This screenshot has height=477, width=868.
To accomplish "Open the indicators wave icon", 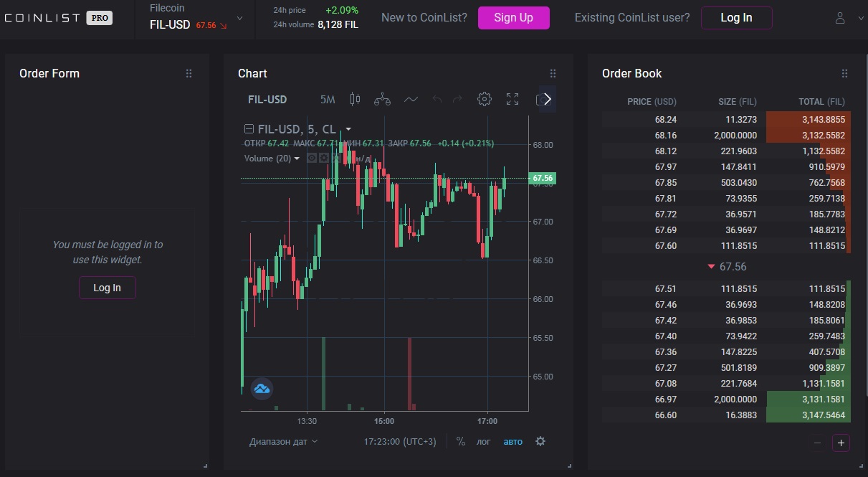I will (411, 100).
